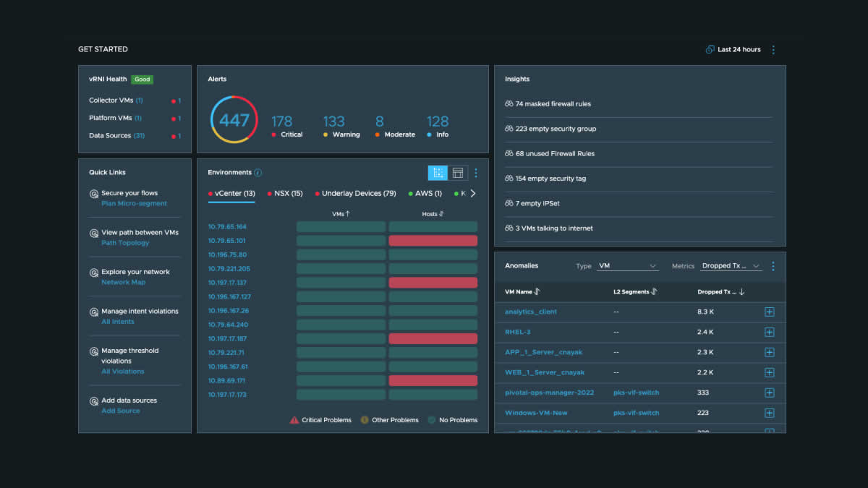Click the Environments info icon
The image size is (868, 488).
coord(258,173)
